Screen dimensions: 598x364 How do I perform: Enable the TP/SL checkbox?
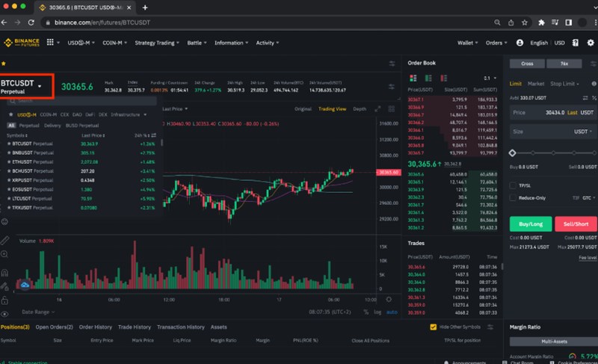[513, 185]
